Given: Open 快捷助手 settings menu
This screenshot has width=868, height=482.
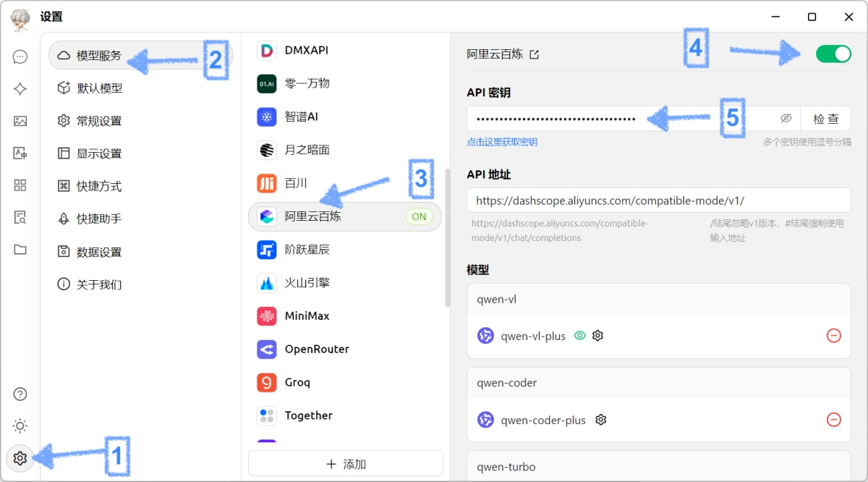Looking at the screenshot, I should tap(140, 219).
